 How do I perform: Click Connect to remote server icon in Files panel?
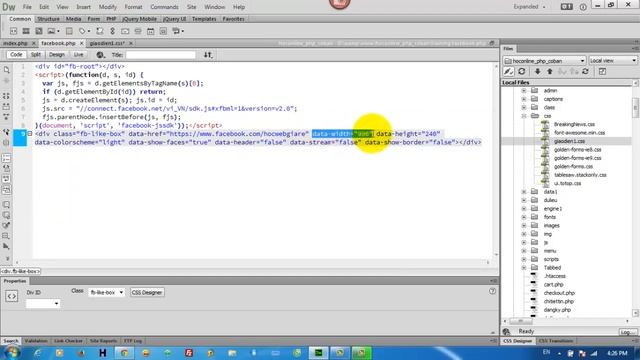pyautogui.click(x=508, y=71)
